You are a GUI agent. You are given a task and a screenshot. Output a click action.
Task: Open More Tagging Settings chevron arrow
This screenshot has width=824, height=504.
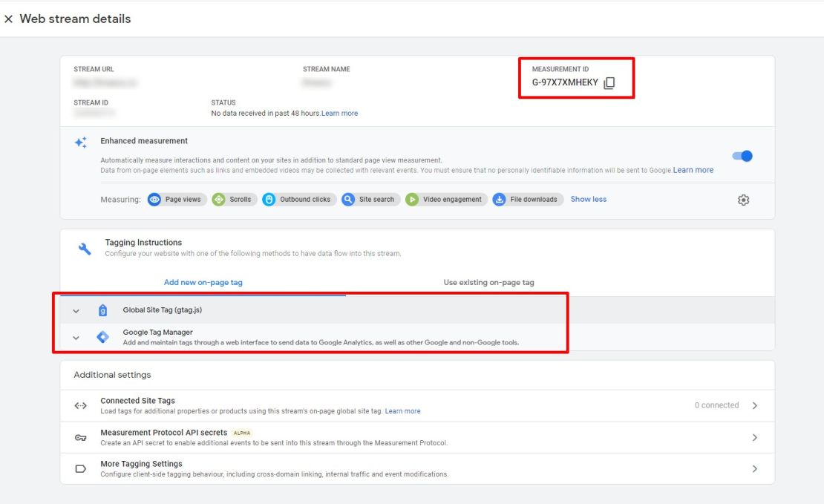pos(755,469)
